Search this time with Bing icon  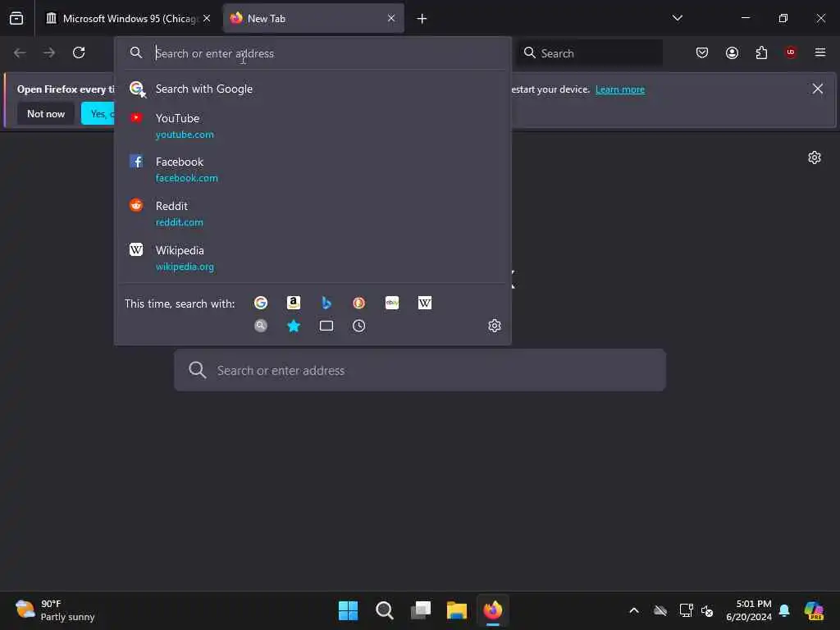326,304
